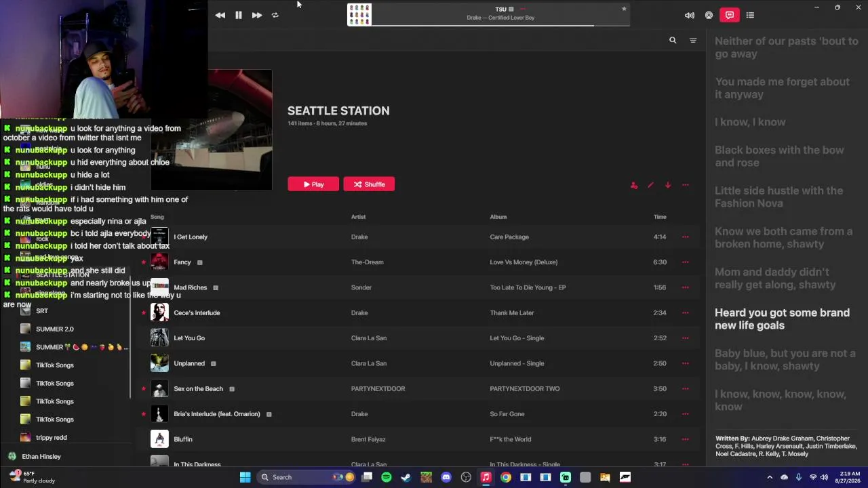The height and width of the screenshot is (488, 868).
Task: Open Discord from the taskbar
Action: click(446, 477)
